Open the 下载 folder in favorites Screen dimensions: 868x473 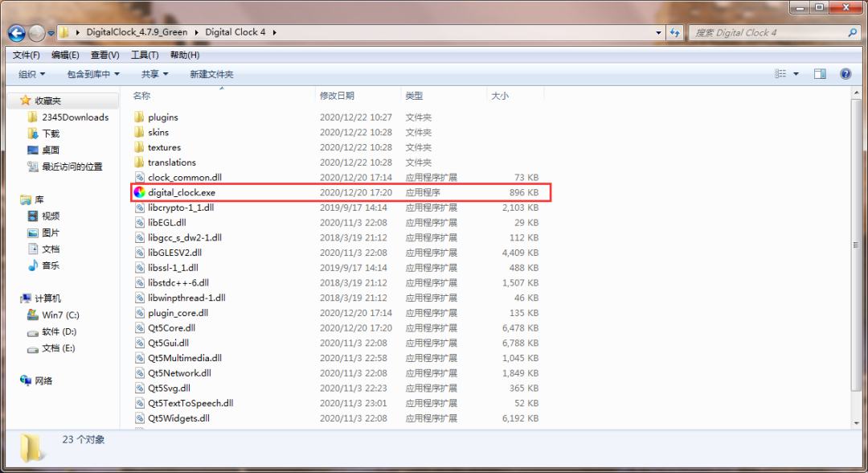click(51, 134)
